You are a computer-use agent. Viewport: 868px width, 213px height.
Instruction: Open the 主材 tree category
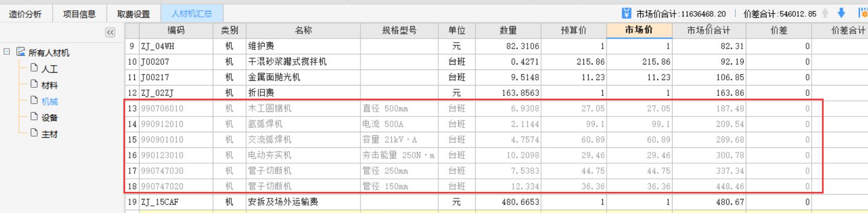(49, 134)
